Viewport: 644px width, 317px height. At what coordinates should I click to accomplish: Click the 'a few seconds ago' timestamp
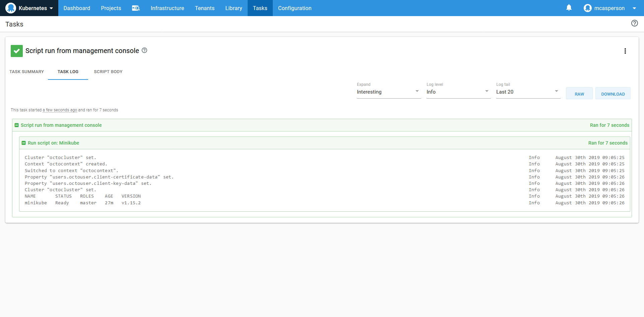(x=60, y=110)
